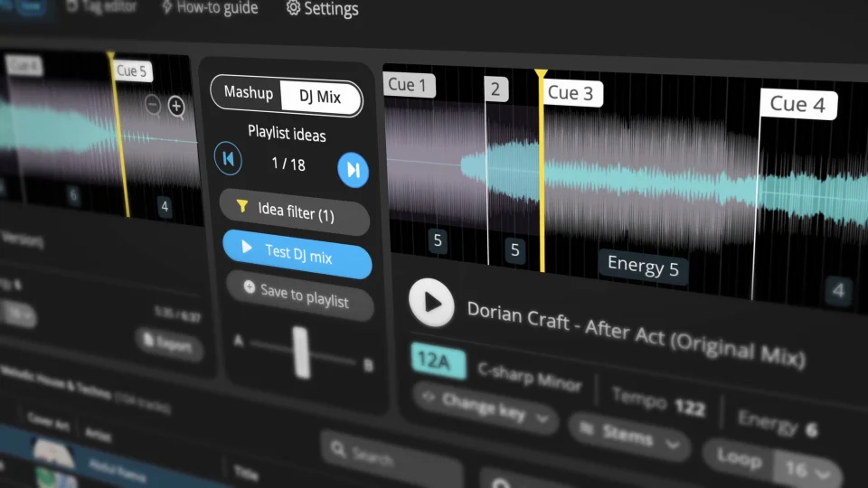Click the 1 / 18 idea counter
Image resolution: width=868 pixels, height=488 pixels.
click(x=288, y=164)
